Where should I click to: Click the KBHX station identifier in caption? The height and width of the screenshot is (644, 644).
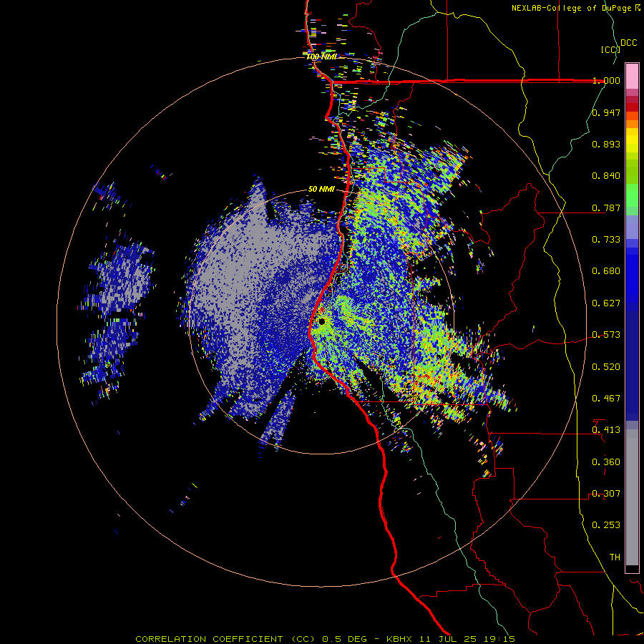point(401,639)
